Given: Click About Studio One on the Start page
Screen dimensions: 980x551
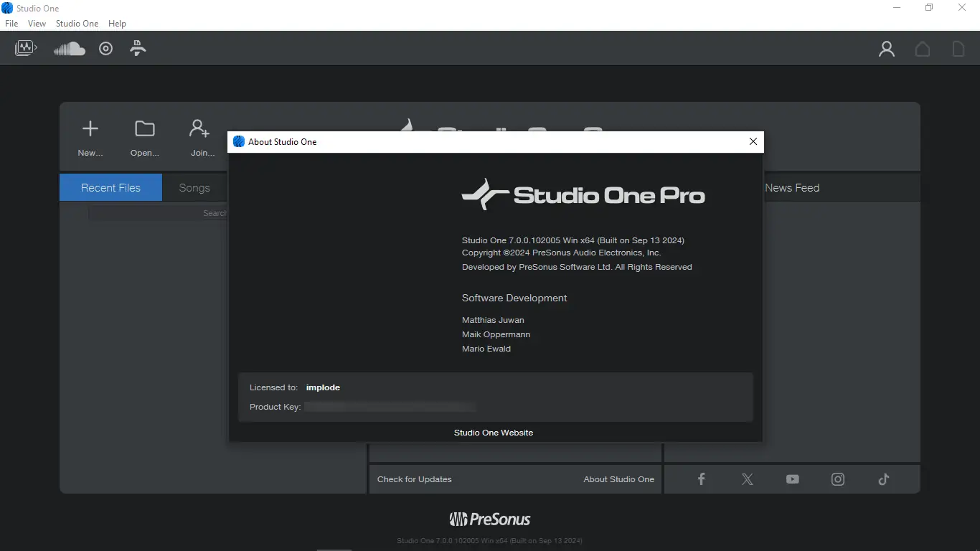Looking at the screenshot, I should pyautogui.click(x=619, y=479).
